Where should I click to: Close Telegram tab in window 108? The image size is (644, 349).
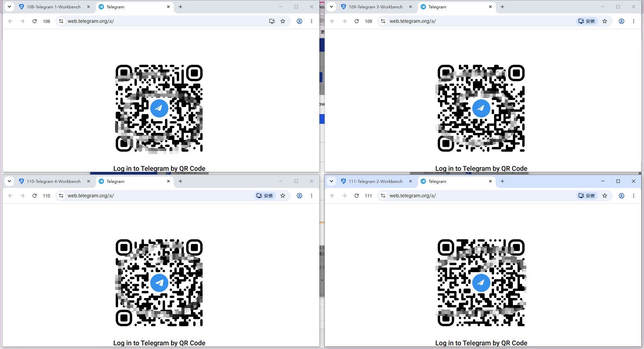coord(168,7)
